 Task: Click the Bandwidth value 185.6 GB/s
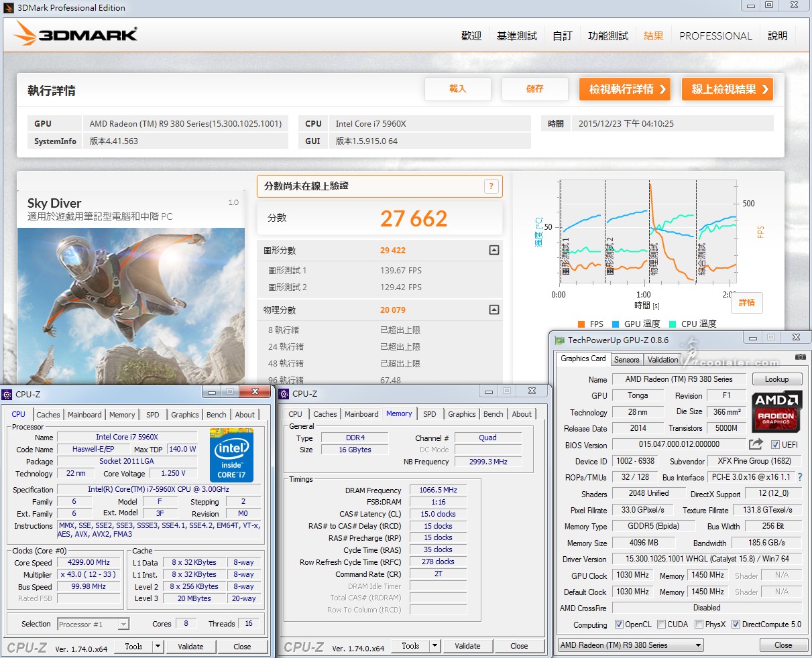coord(766,543)
